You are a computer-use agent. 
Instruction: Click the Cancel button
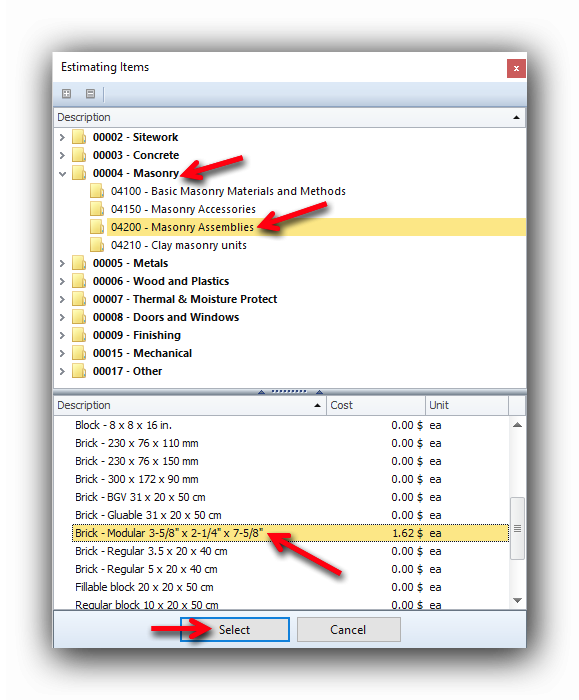349,629
